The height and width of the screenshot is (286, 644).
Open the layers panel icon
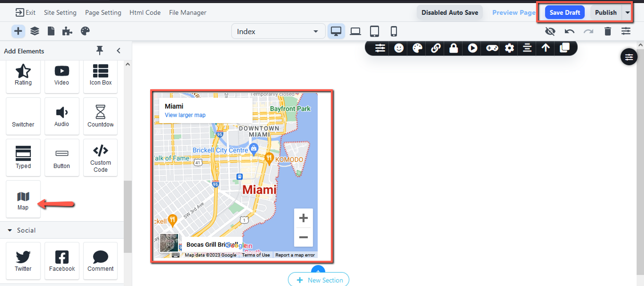point(34,31)
